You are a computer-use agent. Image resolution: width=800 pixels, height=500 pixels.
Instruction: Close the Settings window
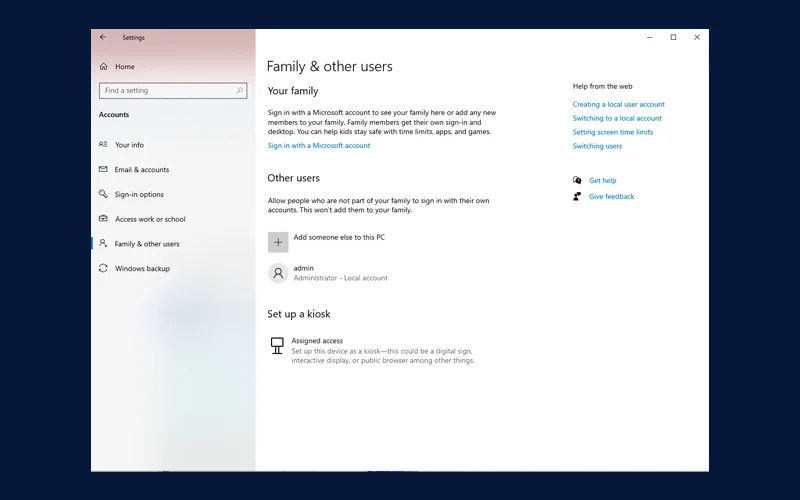click(x=697, y=37)
